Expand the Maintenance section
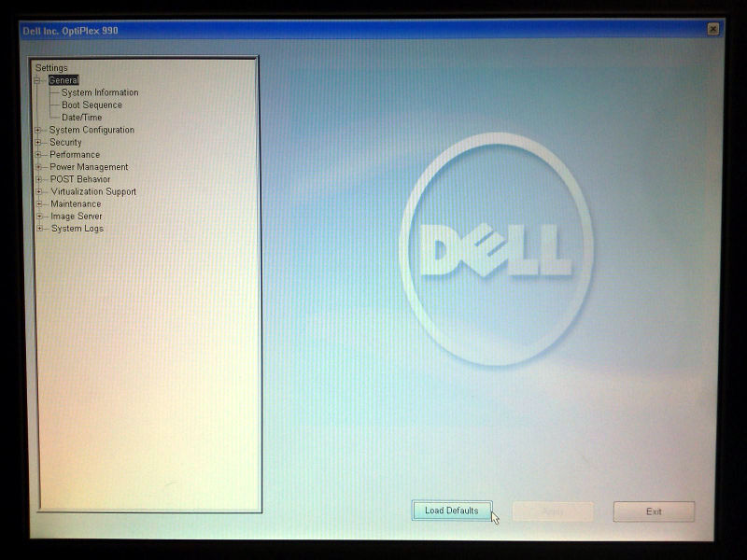 point(39,203)
